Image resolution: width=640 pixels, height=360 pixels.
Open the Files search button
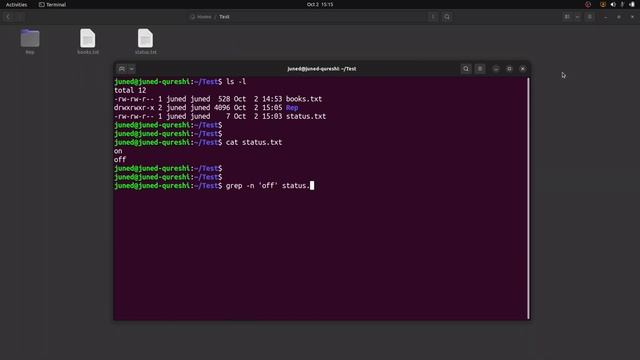[447, 17]
